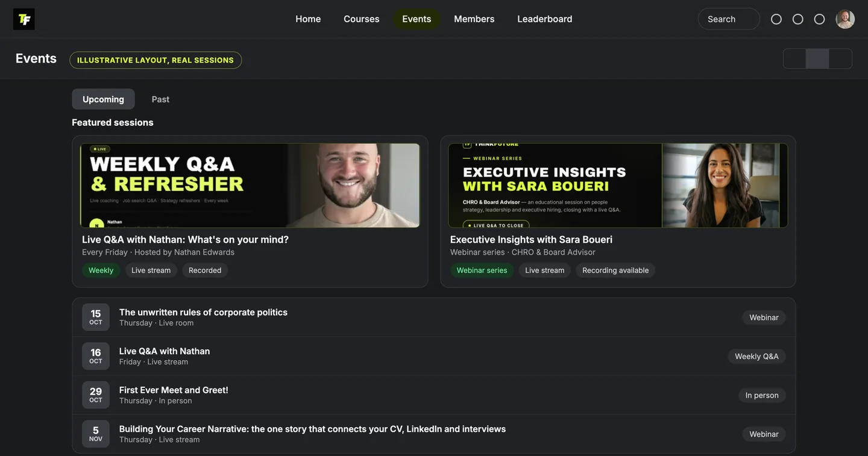
Task: View the Leaderboard
Action: click(x=545, y=19)
